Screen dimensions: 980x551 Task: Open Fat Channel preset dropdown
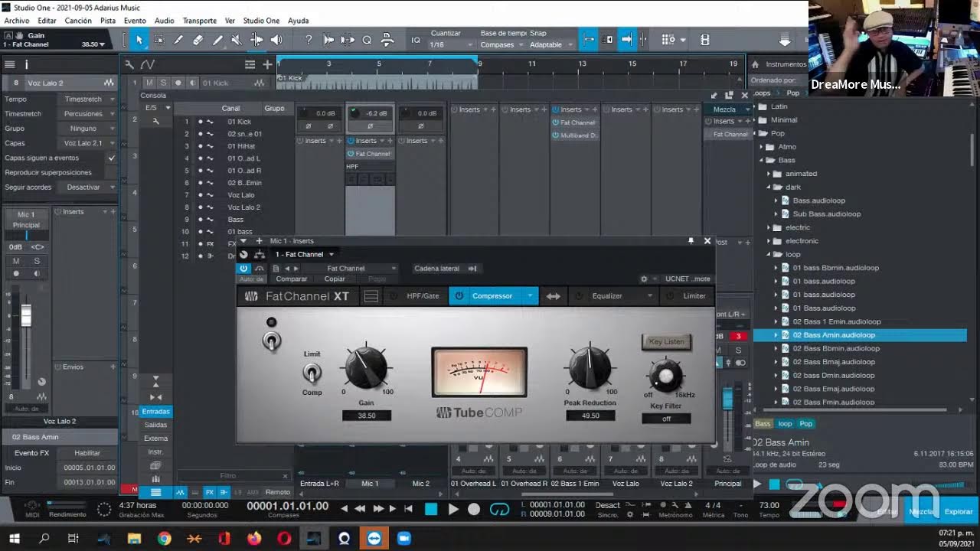[x=351, y=269]
